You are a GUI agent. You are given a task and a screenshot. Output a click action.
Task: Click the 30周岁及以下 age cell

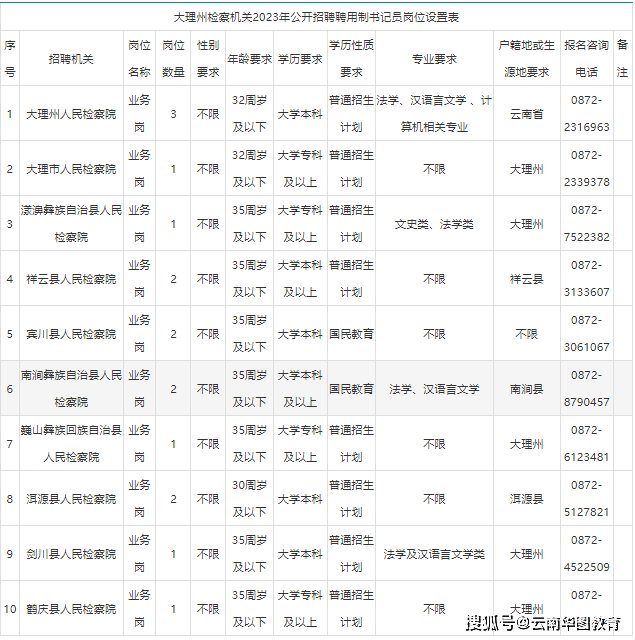249,499
